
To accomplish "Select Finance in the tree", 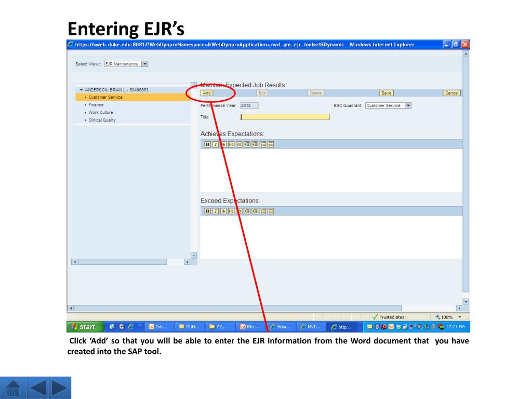I will pyautogui.click(x=96, y=105).
